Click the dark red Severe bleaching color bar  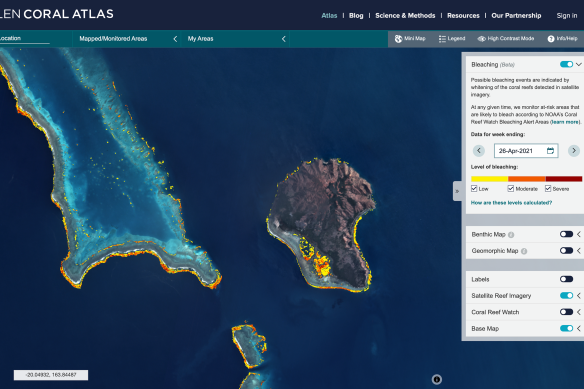pos(564,179)
